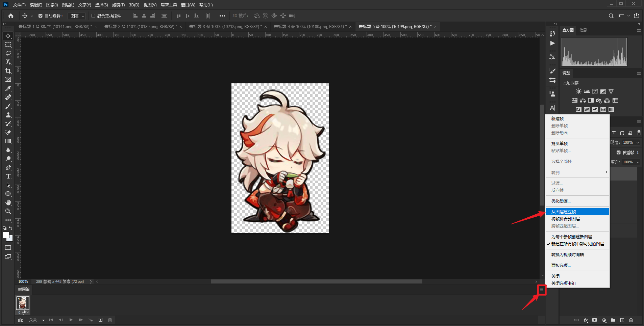This screenshot has width=644, height=326.
Task: Select the Rectangular Marquee tool
Action: [8, 45]
